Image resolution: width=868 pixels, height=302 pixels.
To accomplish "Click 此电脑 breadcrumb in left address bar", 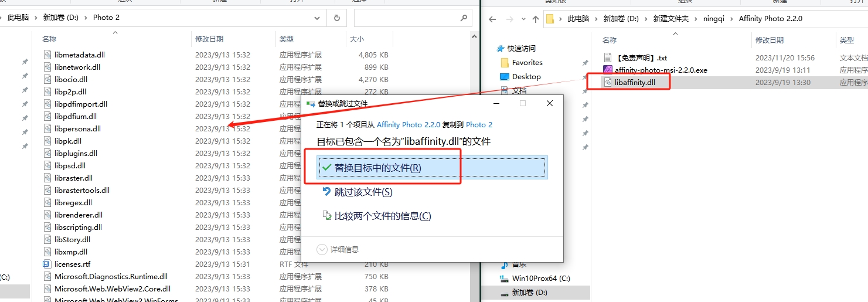I will (x=18, y=18).
